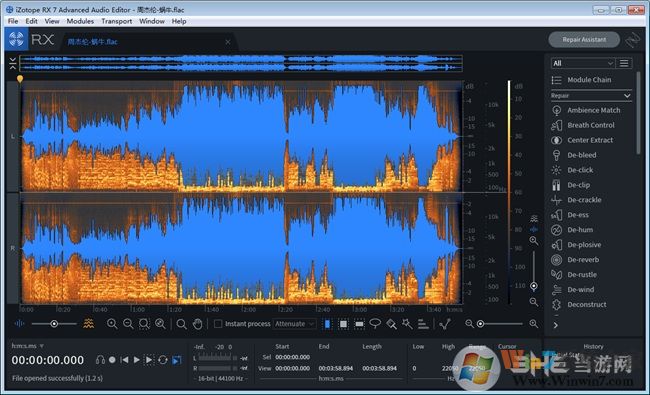Adjust the vertical frequency zoom slider

[534, 271]
